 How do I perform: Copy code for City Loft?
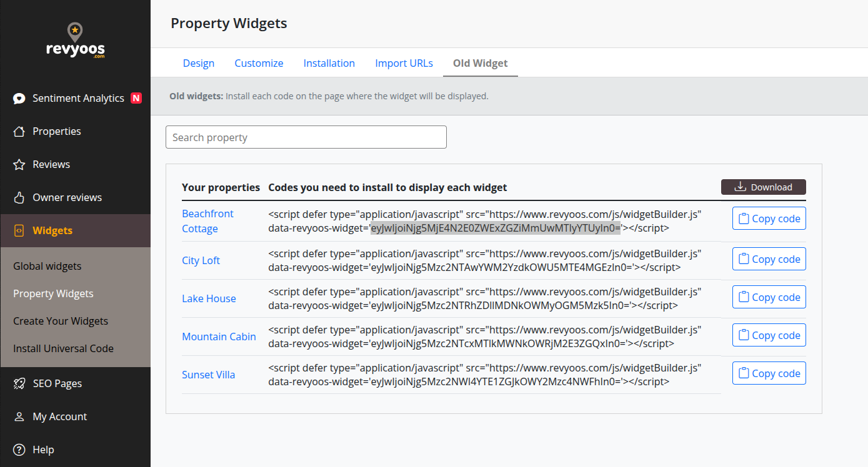769,259
